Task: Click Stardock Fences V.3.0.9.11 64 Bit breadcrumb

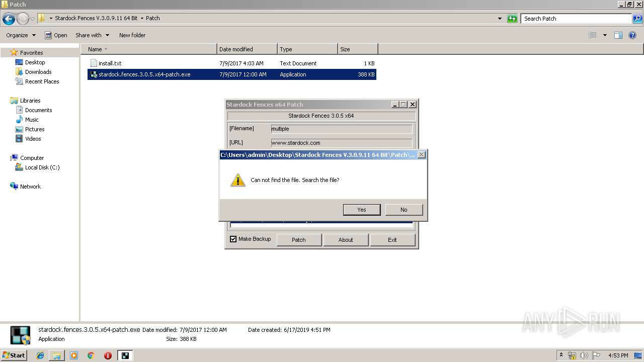Action: coord(96,18)
